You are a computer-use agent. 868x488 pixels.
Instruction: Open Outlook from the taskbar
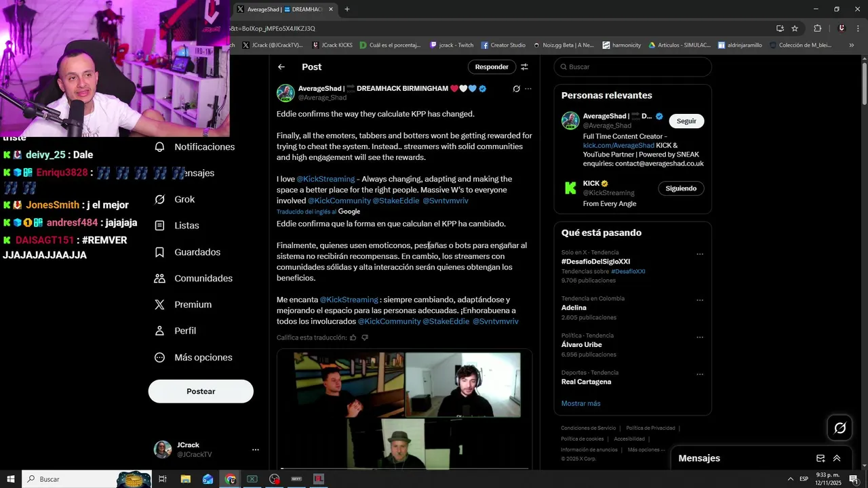[x=208, y=479]
